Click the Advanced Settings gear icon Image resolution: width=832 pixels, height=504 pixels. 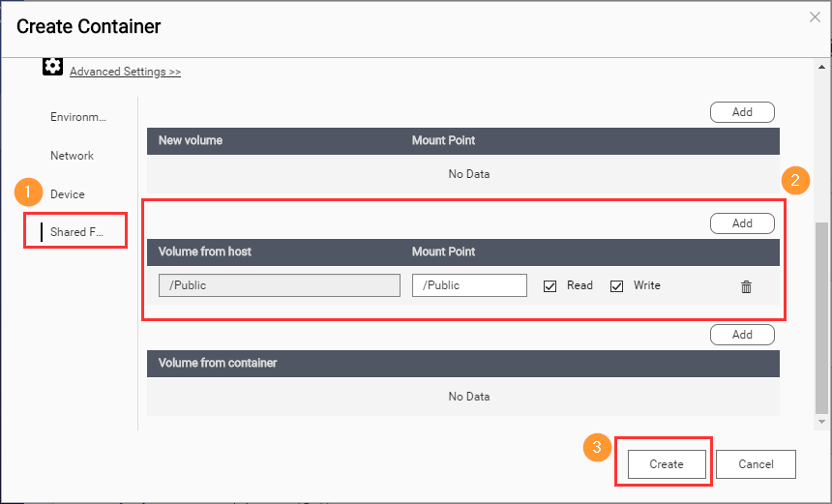point(52,68)
